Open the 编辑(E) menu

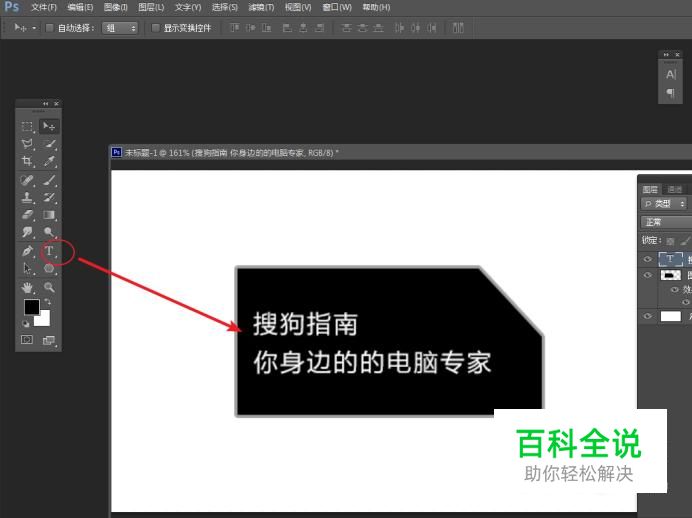point(80,8)
